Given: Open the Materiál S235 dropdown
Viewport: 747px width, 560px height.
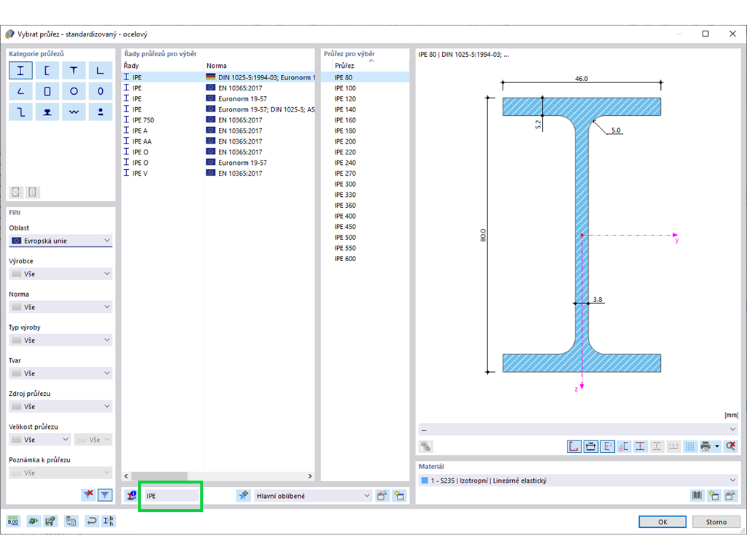Looking at the screenshot, I should pyautogui.click(x=578, y=481).
